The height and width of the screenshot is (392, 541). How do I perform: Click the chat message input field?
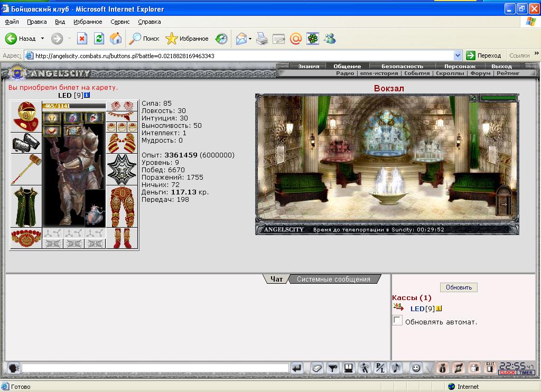coord(155,368)
